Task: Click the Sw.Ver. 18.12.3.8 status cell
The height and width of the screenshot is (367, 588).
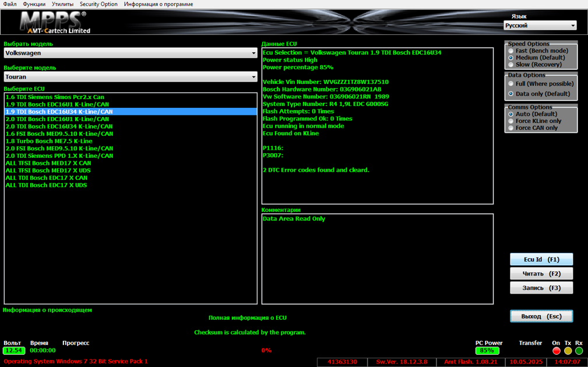Action: coord(402,362)
